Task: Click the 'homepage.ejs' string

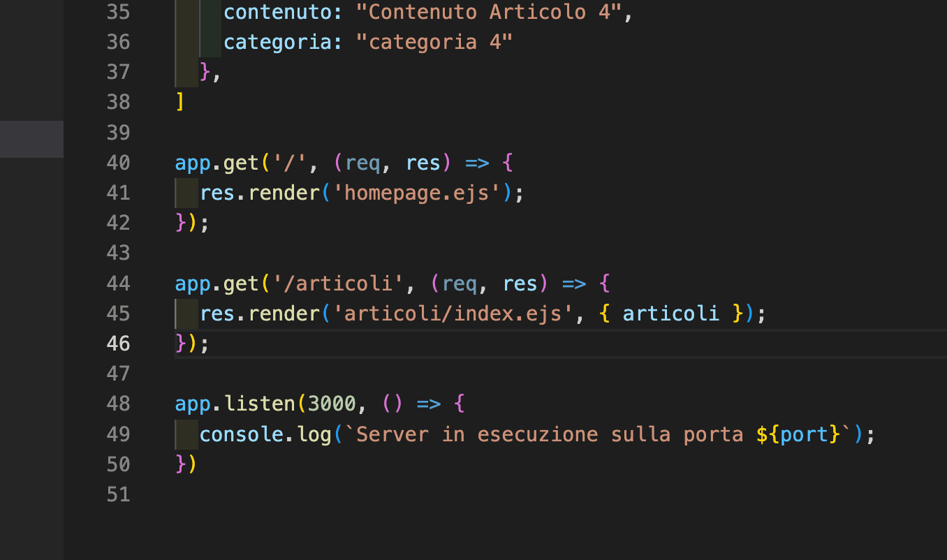Action: coord(416,193)
